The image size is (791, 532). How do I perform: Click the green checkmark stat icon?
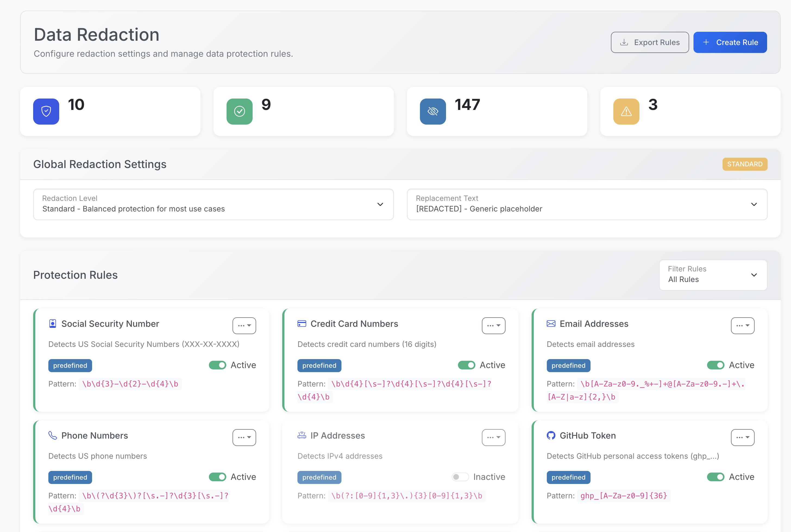[239, 111]
